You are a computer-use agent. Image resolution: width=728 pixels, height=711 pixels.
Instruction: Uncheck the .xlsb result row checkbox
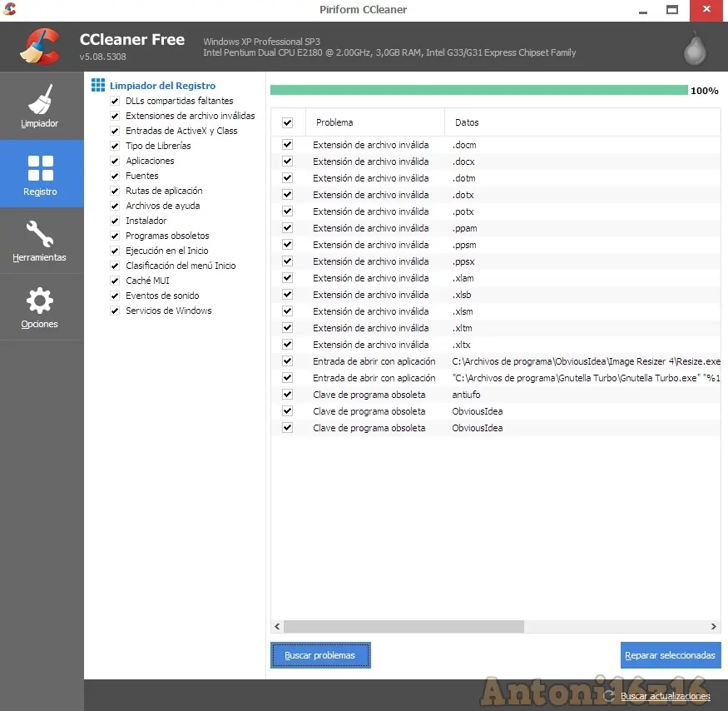pos(287,295)
